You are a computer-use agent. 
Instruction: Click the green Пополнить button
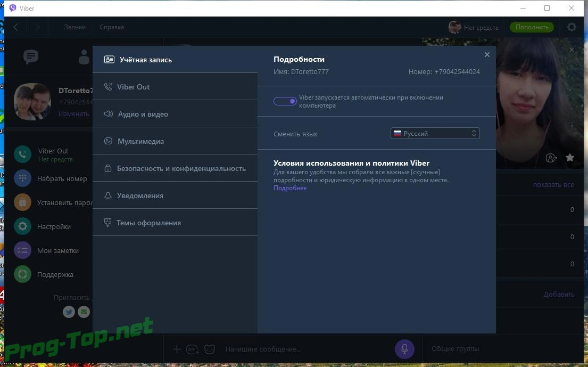(532, 27)
